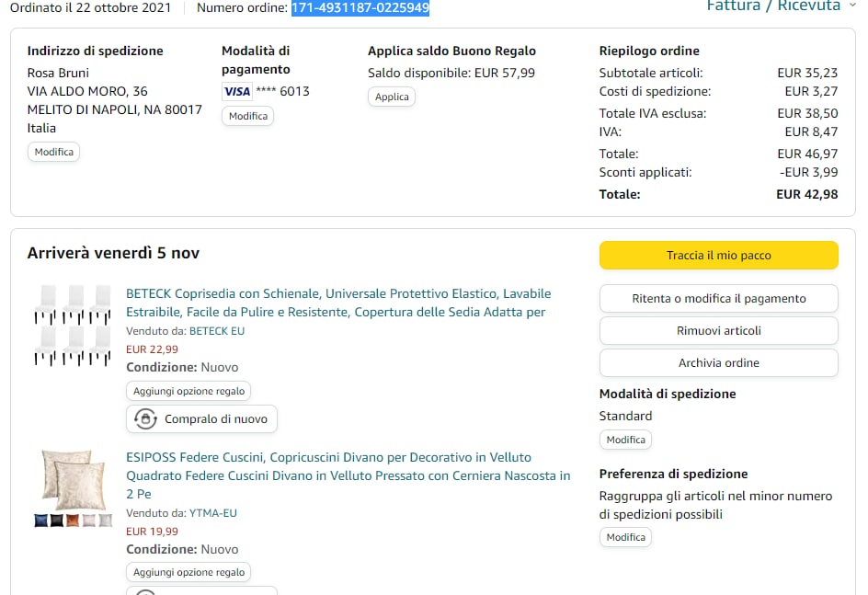Screen dimensions: 868x595
Task: Click Modifica under the shipping address
Action: pyautogui.click(x=53, y=152)
